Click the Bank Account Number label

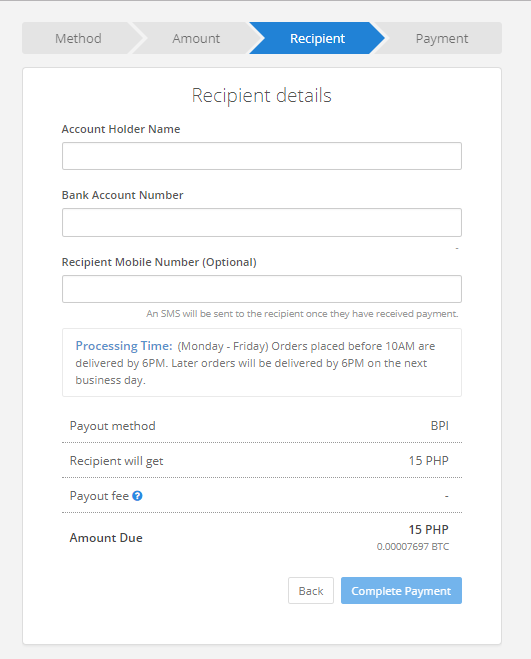[x=122, y=195]
